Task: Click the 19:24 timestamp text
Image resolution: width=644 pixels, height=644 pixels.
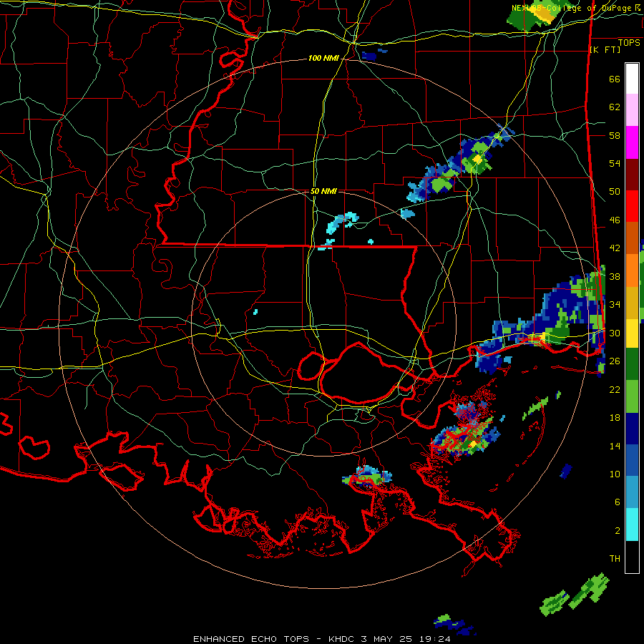Action: pos(435,639)
